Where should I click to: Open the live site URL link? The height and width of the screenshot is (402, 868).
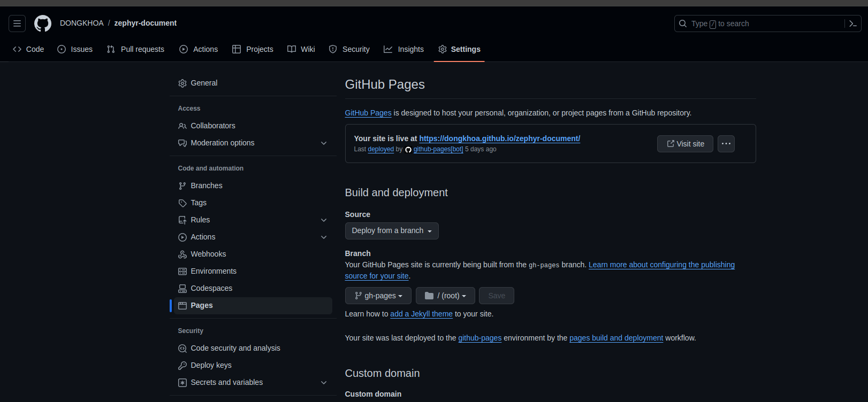tap(500, 138)
